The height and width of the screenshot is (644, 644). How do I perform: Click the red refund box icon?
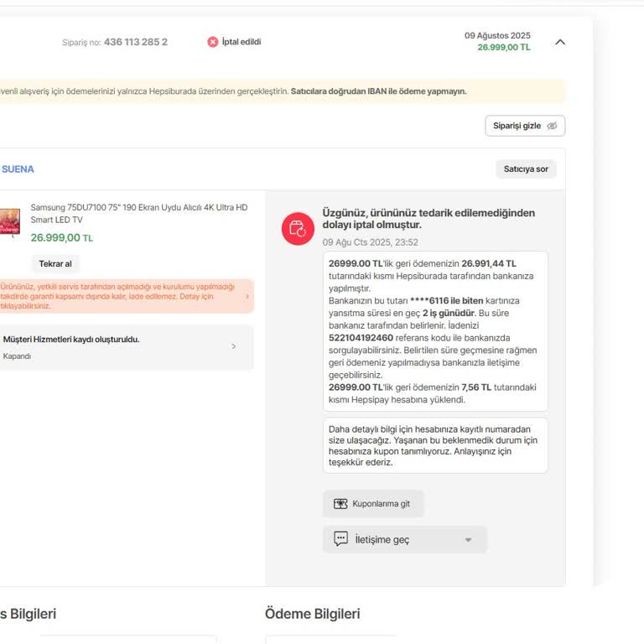click(298, 229)
